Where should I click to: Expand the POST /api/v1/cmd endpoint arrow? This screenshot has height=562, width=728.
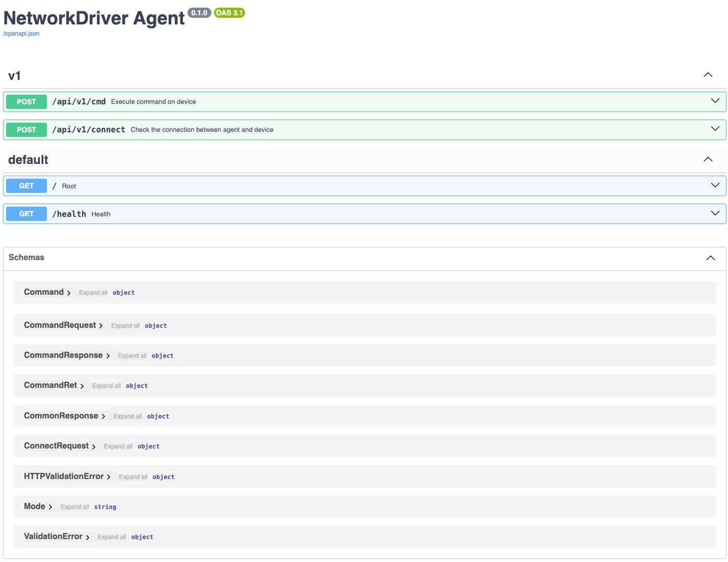click(715, 101)
